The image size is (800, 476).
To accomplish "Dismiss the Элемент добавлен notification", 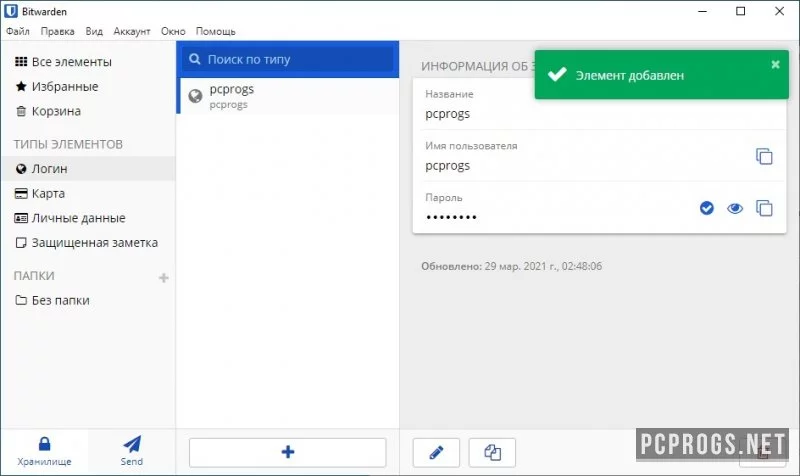I will [776, 64].
